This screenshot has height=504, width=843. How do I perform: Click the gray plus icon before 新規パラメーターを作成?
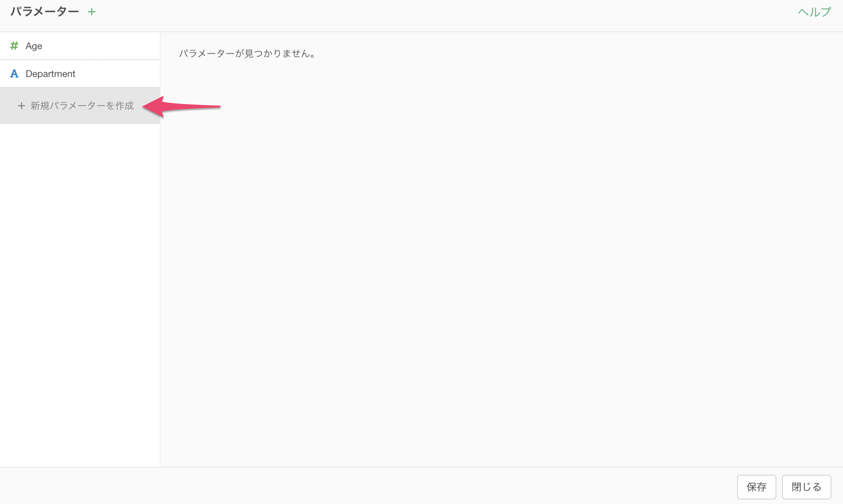[21, 106]
